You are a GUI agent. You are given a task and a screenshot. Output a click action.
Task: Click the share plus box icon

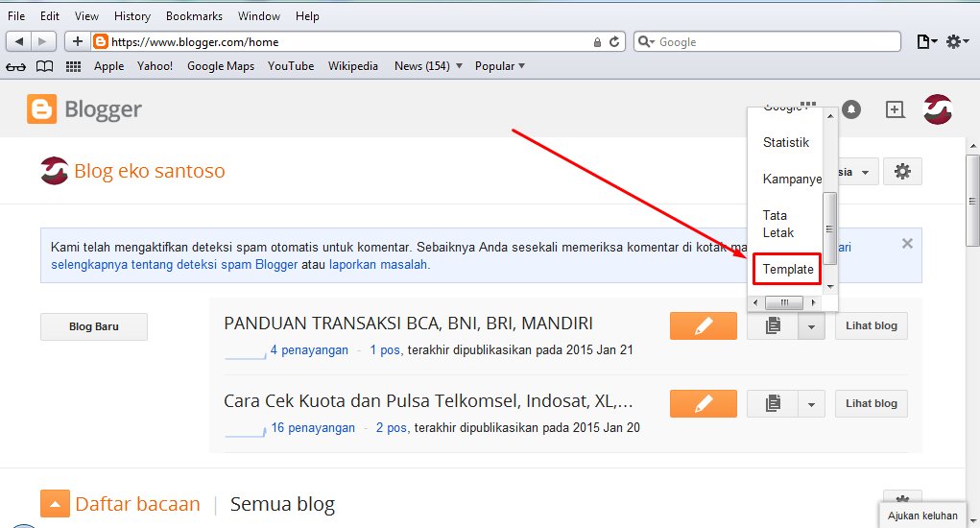[895, 109]
